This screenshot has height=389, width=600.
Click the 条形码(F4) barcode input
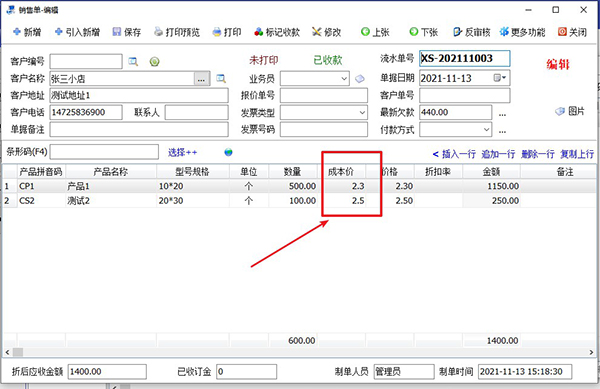(x=104, y=152)
